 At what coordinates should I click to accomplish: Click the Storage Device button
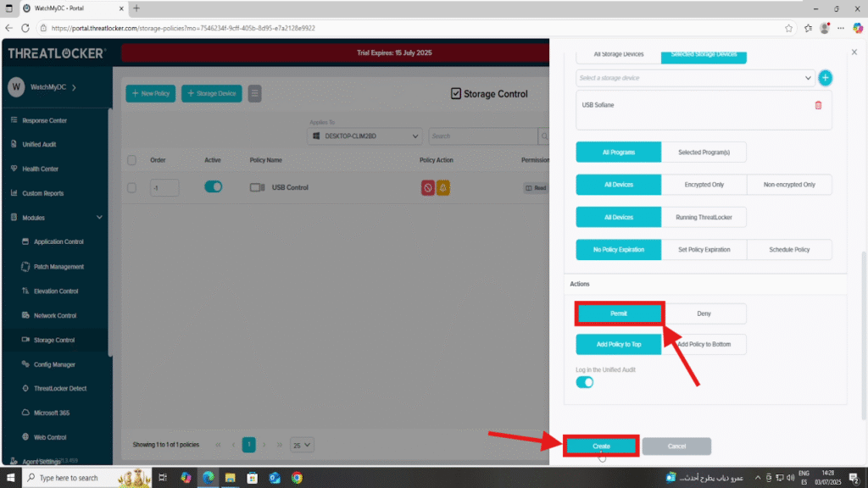[x=211, y=93]
